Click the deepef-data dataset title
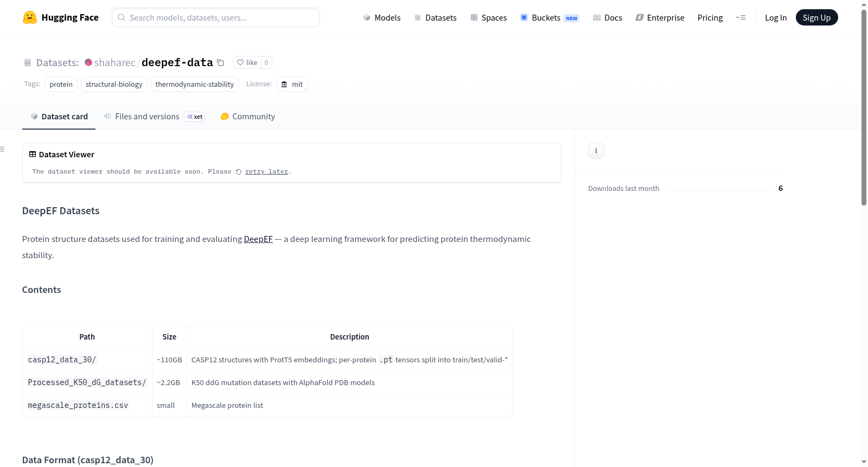 point(177,62)
